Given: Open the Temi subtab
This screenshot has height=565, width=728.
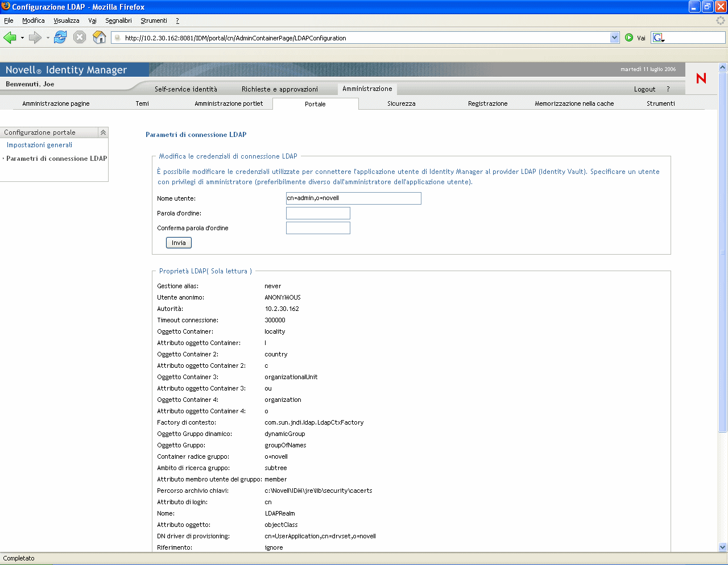Looking at the screenshot, I should [142, 103].
